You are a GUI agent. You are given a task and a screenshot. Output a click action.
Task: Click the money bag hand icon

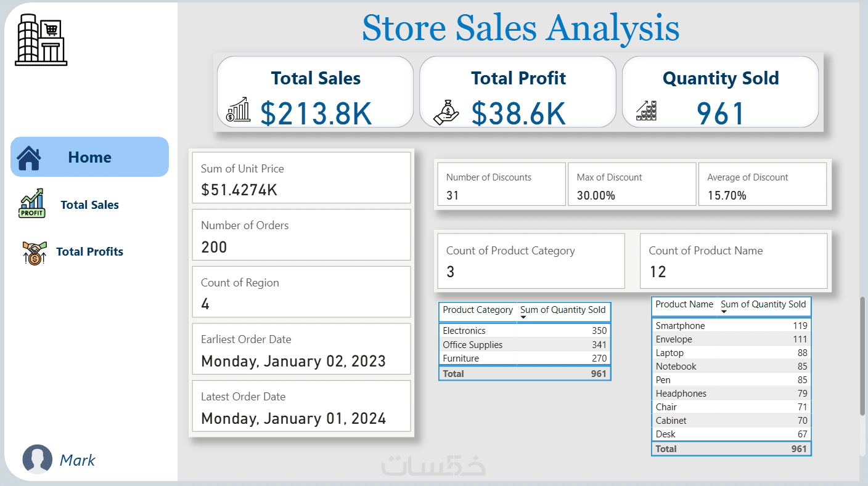pyautogui.click(x=446, y=111)
